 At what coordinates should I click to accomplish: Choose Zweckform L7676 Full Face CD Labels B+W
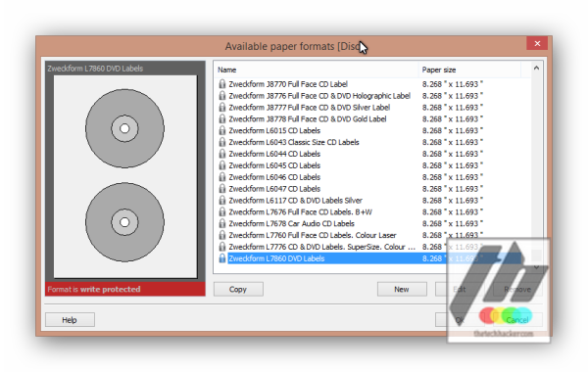click(x=301, y=211)
